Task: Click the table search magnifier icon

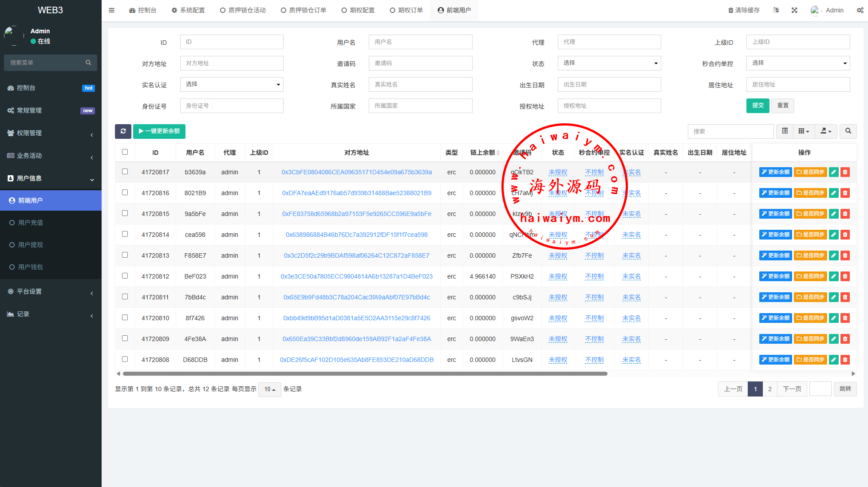Action: 848,131
